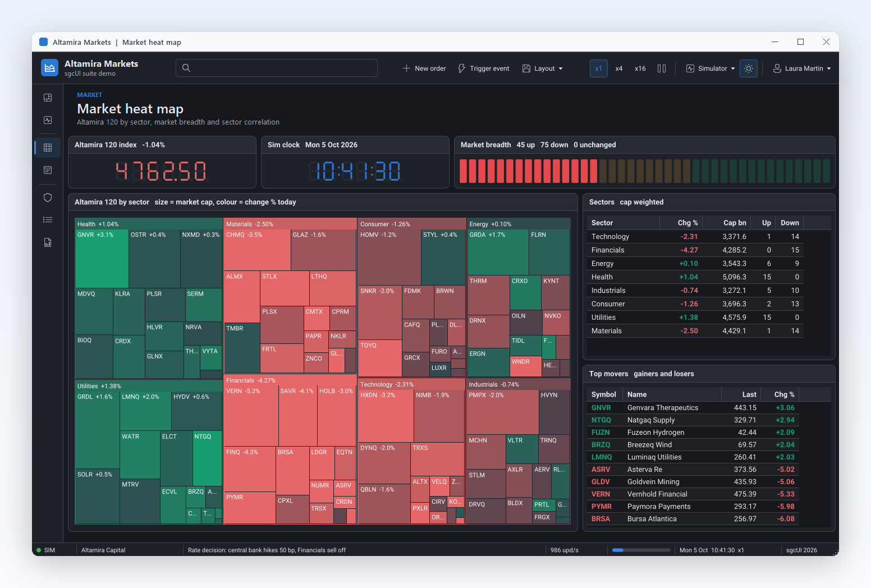
Task: Open the Layout dropdown
Action: click(x=543, y=68)
